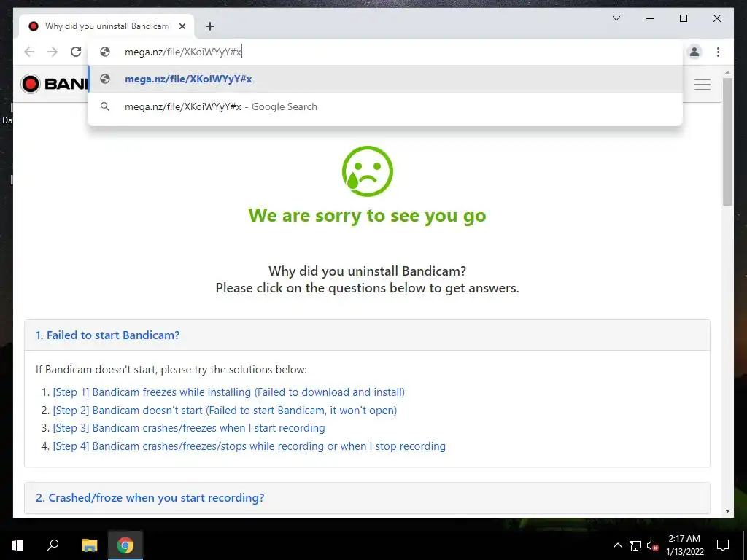Viewport: 747px width, 560px height.
Task: Close the 'Why did you uninstall Bandicam' tab
Action: [x=182, y=26]
